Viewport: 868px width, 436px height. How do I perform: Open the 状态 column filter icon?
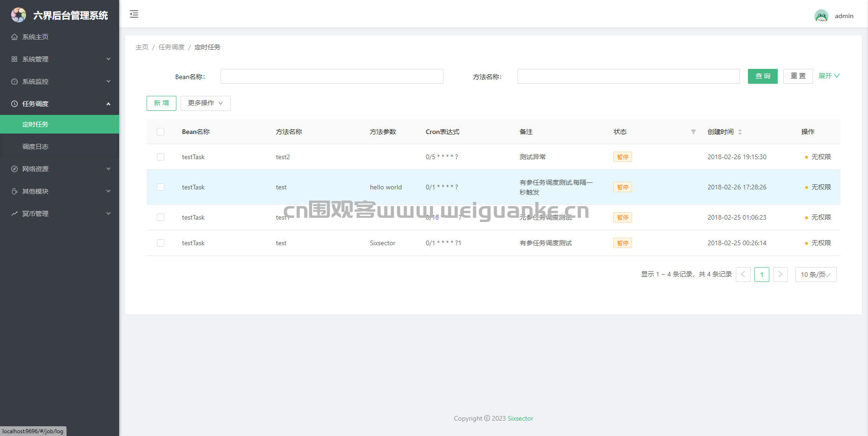pyautogui.click(x=693, y=132)
